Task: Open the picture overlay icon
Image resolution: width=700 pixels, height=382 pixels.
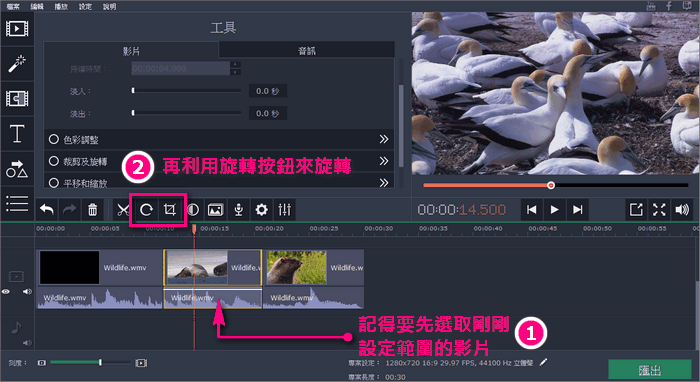Action: [x=216, y=209]
